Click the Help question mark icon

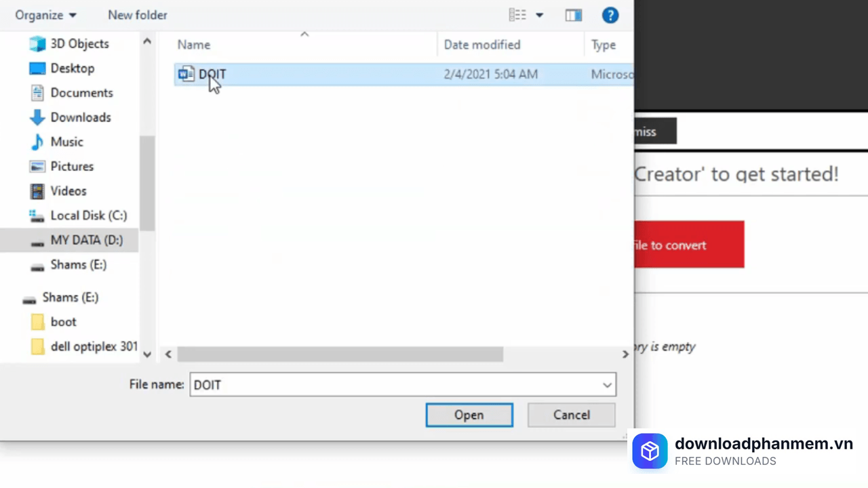(610, 15)
